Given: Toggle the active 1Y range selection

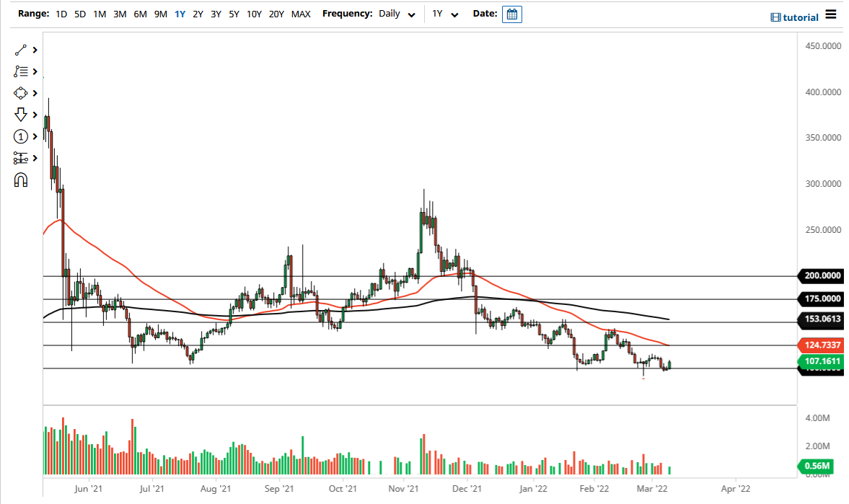Looking at the screenshot, I should (x=180, y=13).
